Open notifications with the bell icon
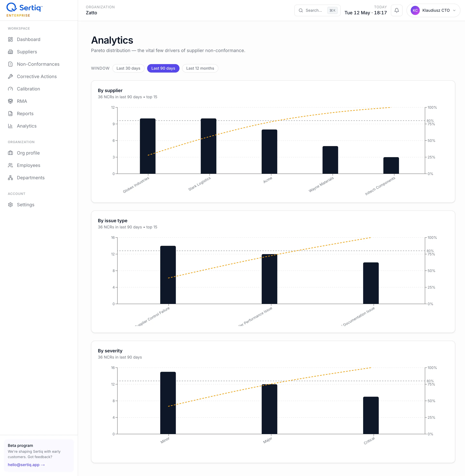The image size is (465, 476). (397, 10)
